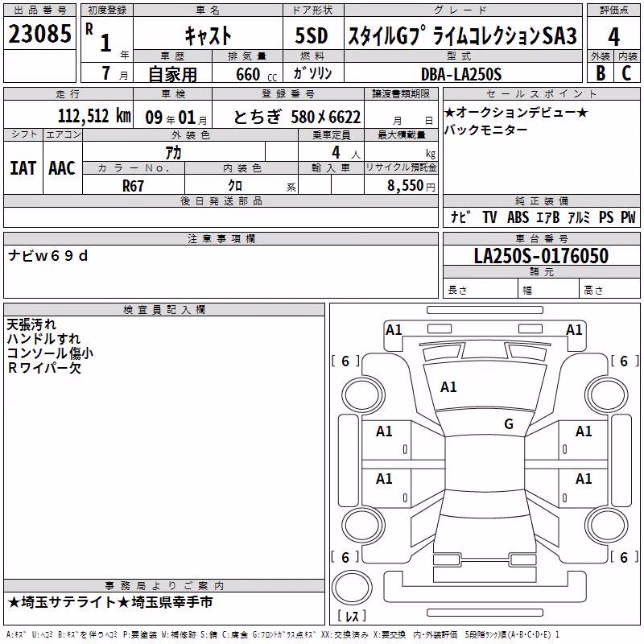
Task: Select the 高さ dimension field
Action: (610, 290)
